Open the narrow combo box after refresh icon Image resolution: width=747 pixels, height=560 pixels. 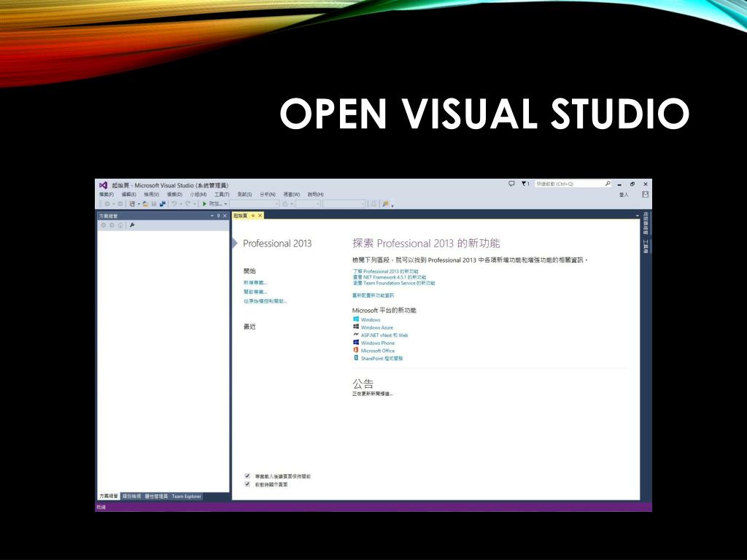[309, 204]
